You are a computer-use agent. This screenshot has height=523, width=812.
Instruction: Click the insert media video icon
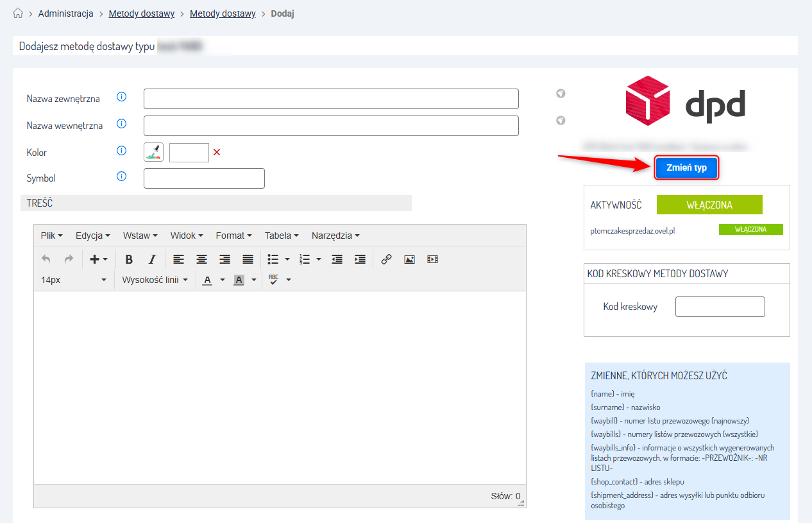(433, 259)
